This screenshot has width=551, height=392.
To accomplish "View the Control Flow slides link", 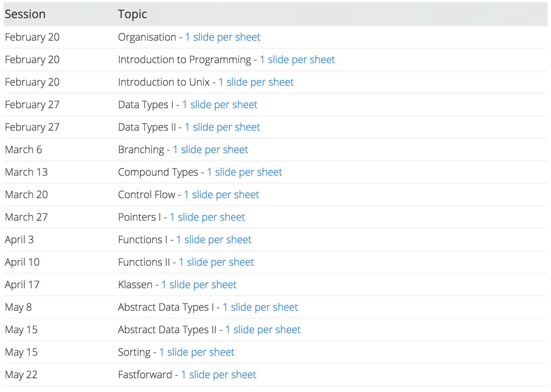I will pyautogui.click(x=221, y=195).
